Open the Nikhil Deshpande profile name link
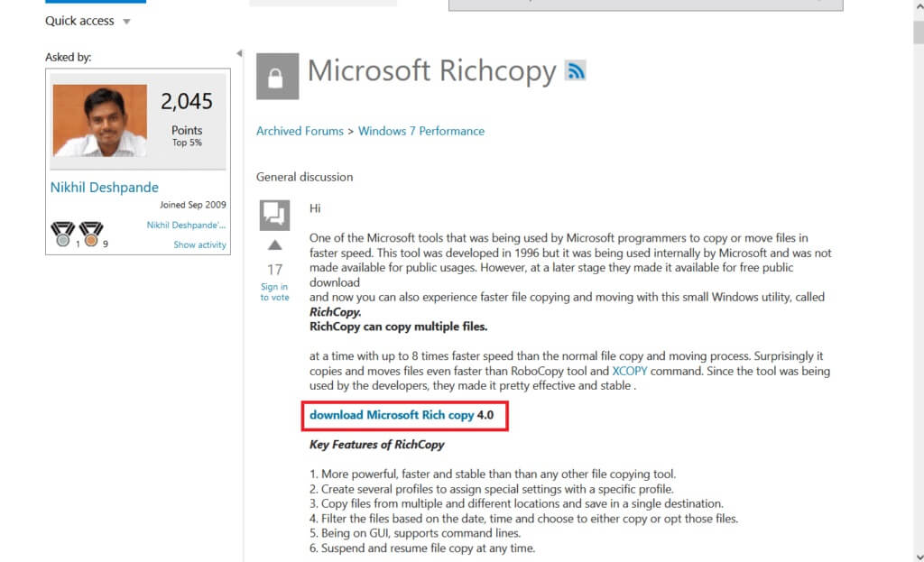 105,188
